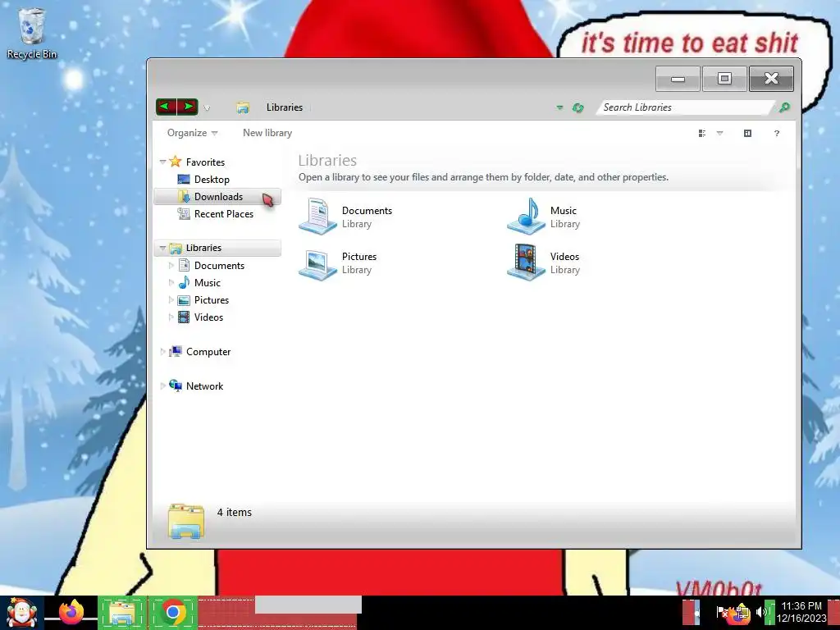Select the Music Library item in content area
840x630 pixels.
click(544, 217)
